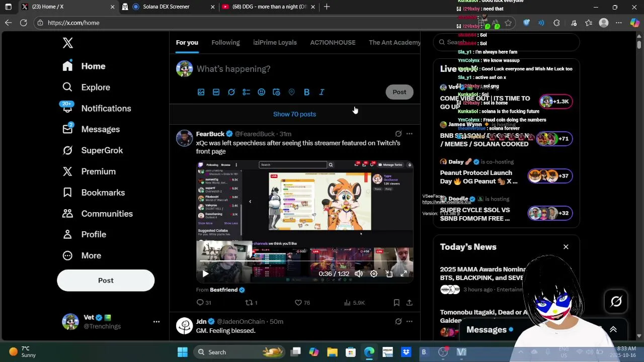Image resolution: width=644 pixels, height=362 pixels.
Task: Open FearBuck profile name link
Action: pyautogui.click(x=210, y=134)
